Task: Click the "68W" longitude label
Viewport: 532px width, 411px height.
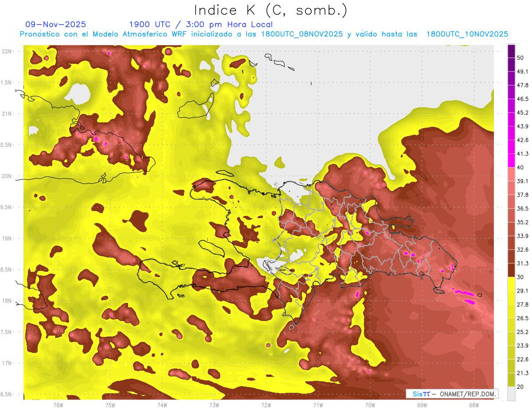Action: click(473, 405)
